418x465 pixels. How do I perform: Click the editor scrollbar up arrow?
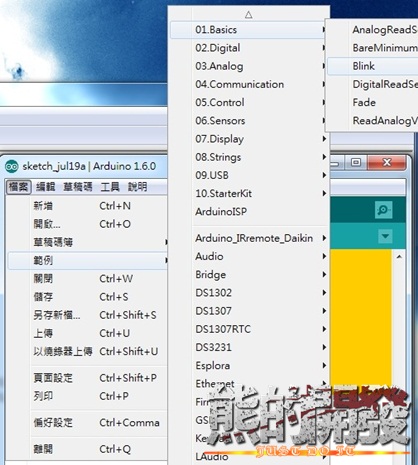pos(399,256)
